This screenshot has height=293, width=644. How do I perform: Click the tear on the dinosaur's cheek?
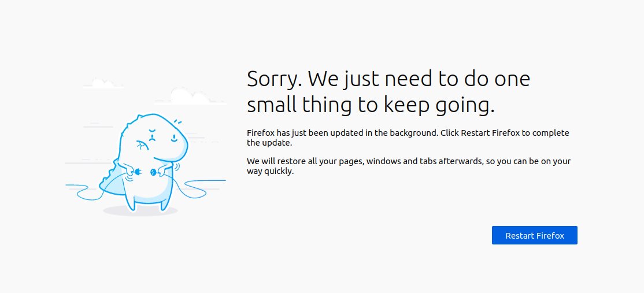(142, 145)
